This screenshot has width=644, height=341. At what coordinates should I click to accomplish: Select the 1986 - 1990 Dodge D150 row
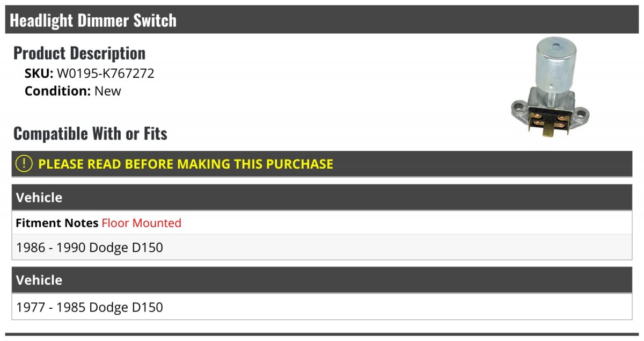(90, 248)
